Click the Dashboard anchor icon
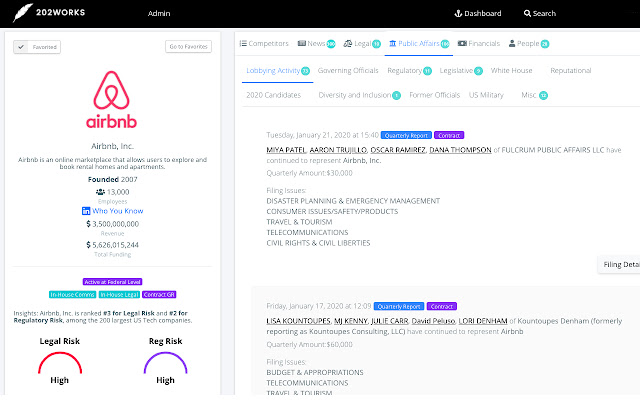This screenshot has height=400, width=640. pyautogui.click(x=458, y=13)
